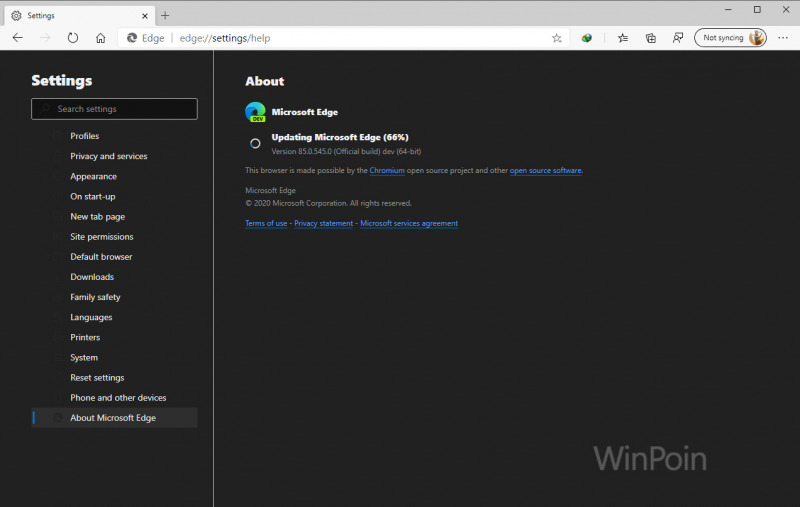Screen dimensions: 800x507
Task: Open the home page via house icon
Action: click(101, 38)
